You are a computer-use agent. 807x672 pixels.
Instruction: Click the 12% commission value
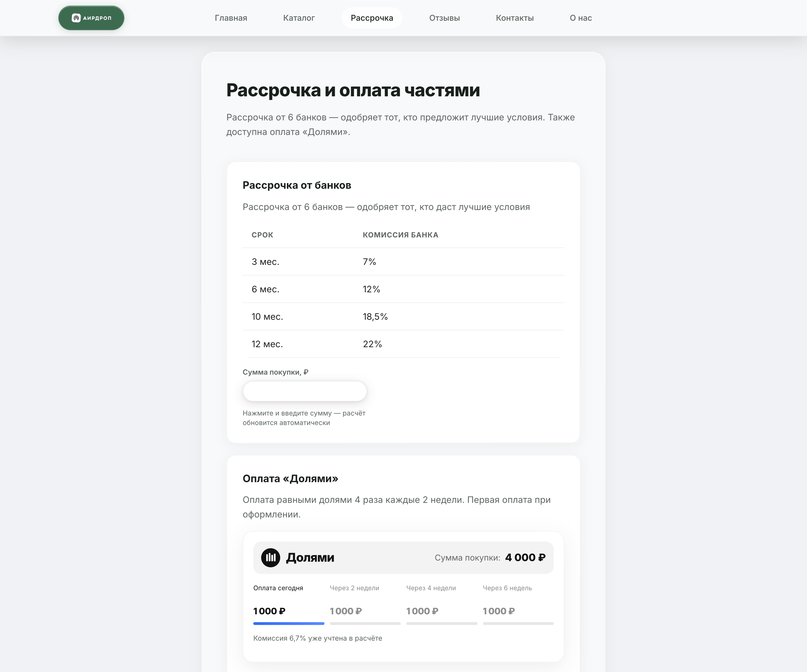point(371,289)
